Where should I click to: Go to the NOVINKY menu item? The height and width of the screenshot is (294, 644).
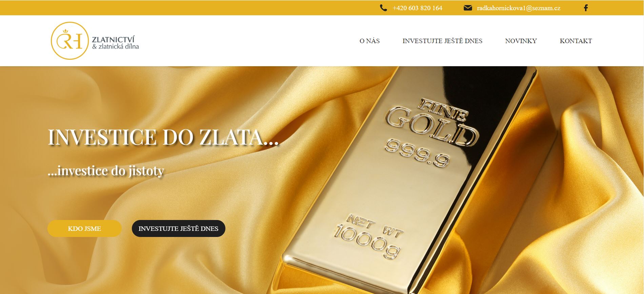521,41
